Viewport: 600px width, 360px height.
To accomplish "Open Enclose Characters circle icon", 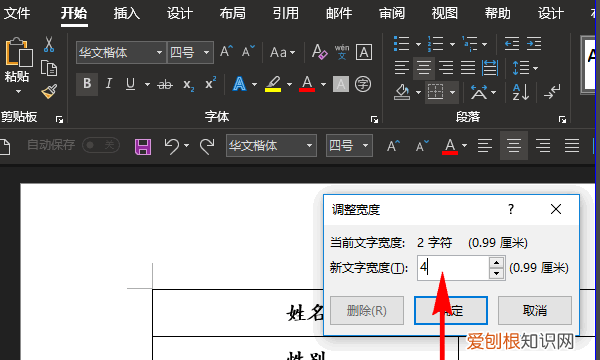I will (x=363, y=84).
